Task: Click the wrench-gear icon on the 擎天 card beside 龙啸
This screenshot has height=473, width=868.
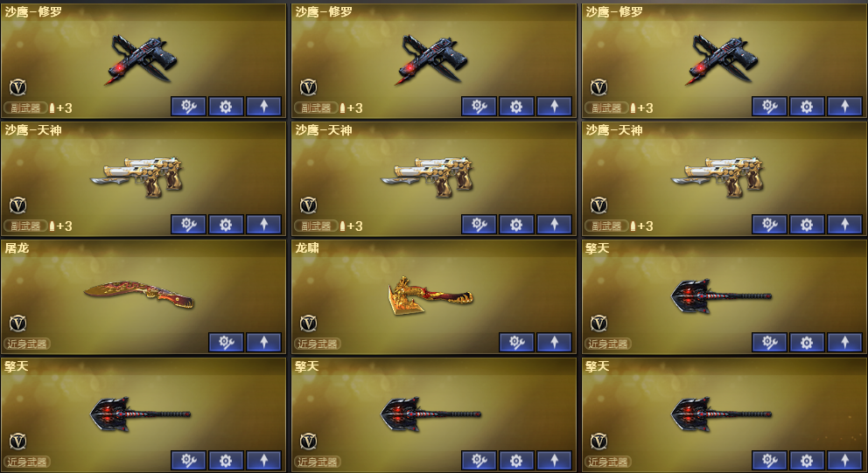Action: point(769,343)
